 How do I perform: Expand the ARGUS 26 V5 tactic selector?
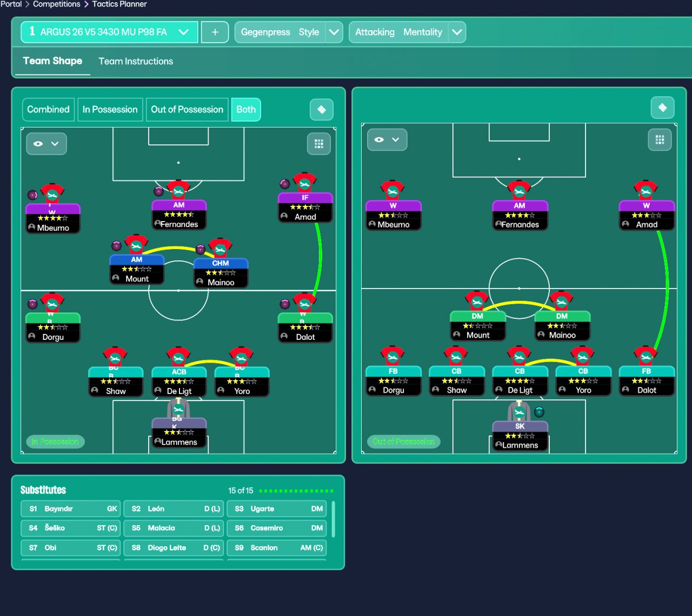[109, 32]
